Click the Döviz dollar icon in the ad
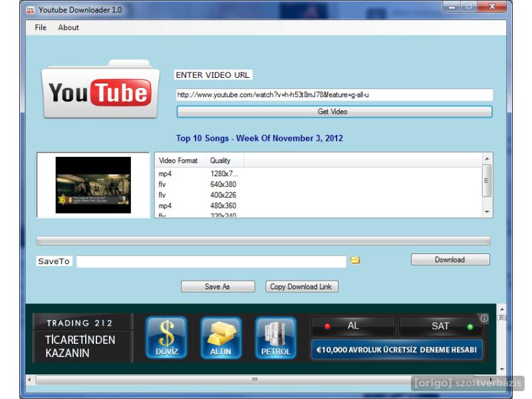The width and height of the screenshot is (532, 399). [x=167, y=338]
